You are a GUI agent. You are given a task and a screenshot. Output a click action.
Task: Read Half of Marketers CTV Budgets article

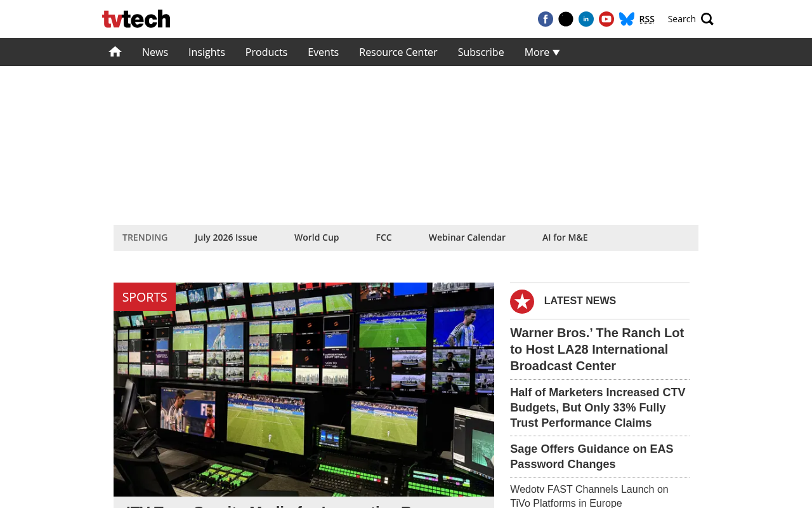tap(598, 408)
